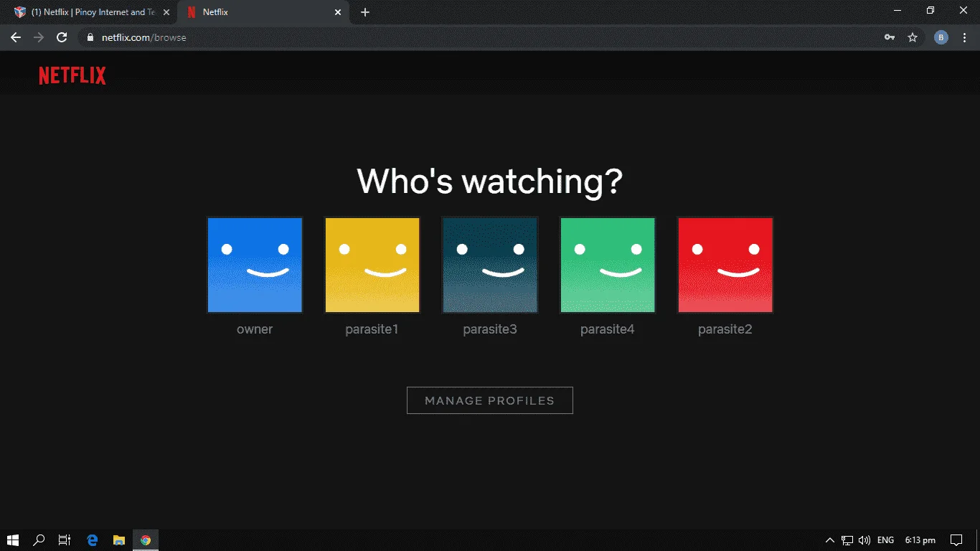Image resolution: width=980 pixels, height=551 pixels.
Task: Go back to the previous page
Action: click(16, 37)
